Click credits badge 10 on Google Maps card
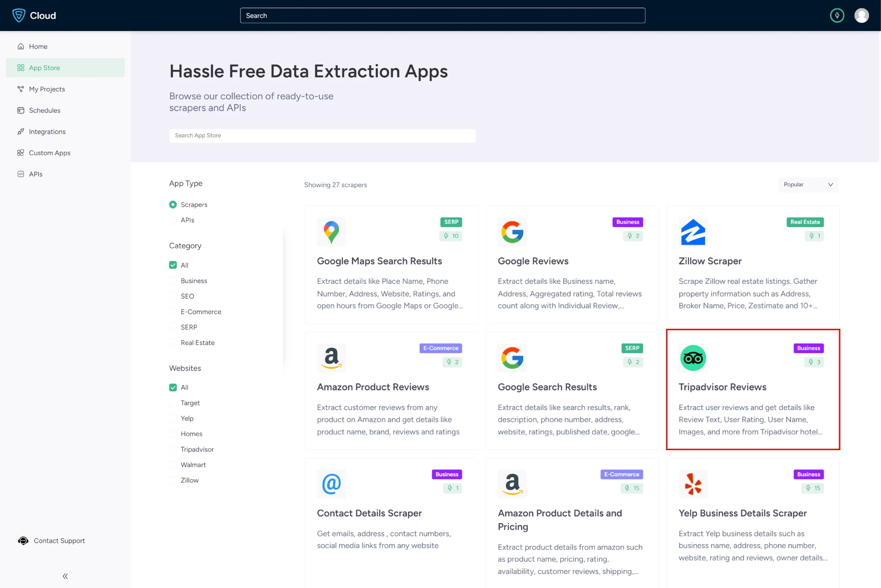 450,236
